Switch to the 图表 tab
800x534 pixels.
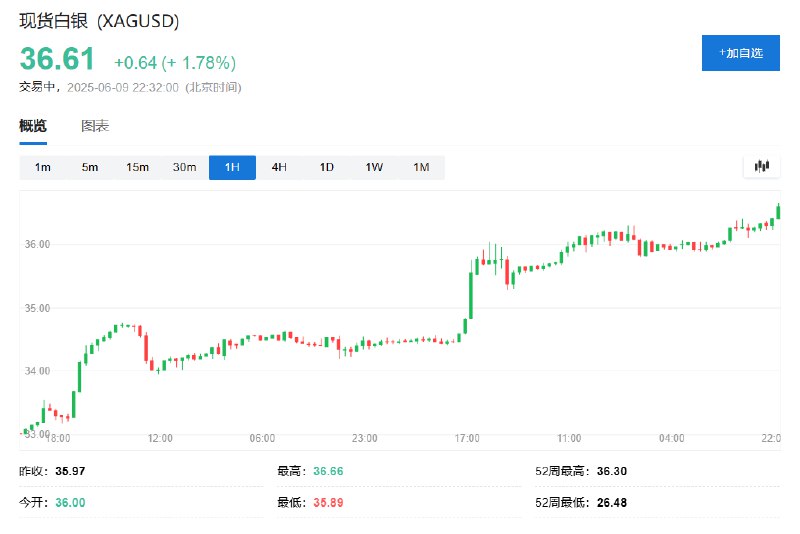pos(95,125)
